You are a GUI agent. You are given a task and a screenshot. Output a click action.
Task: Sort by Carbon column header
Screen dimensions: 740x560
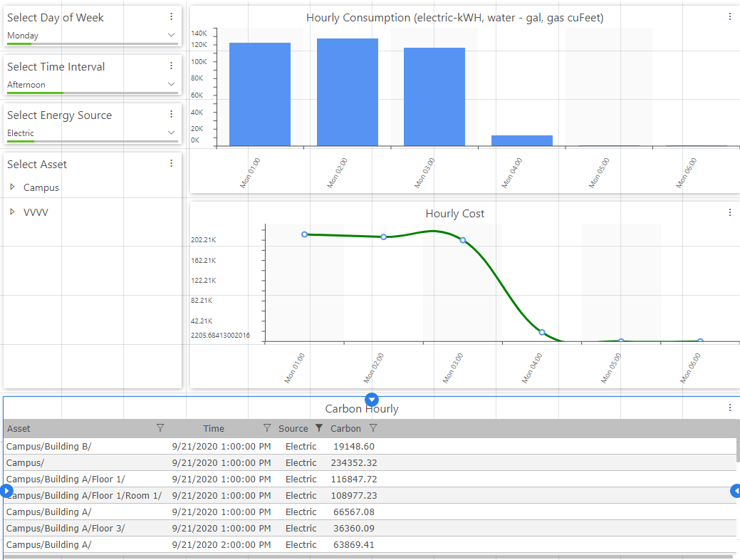(345, 428)
